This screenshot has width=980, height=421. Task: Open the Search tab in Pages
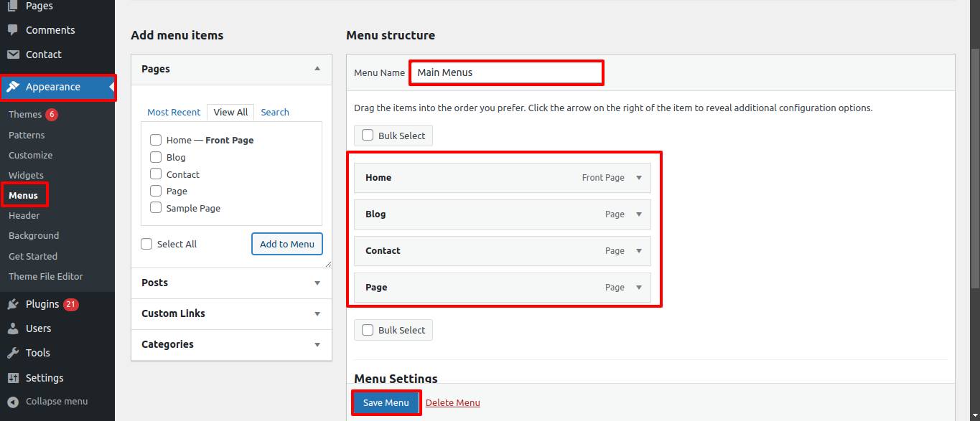275,112
